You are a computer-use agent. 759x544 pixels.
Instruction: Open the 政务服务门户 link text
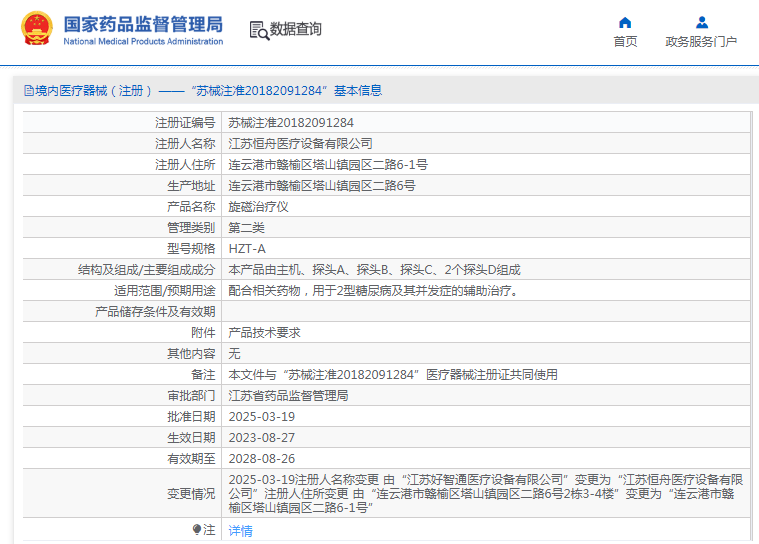tap(701, 42)
